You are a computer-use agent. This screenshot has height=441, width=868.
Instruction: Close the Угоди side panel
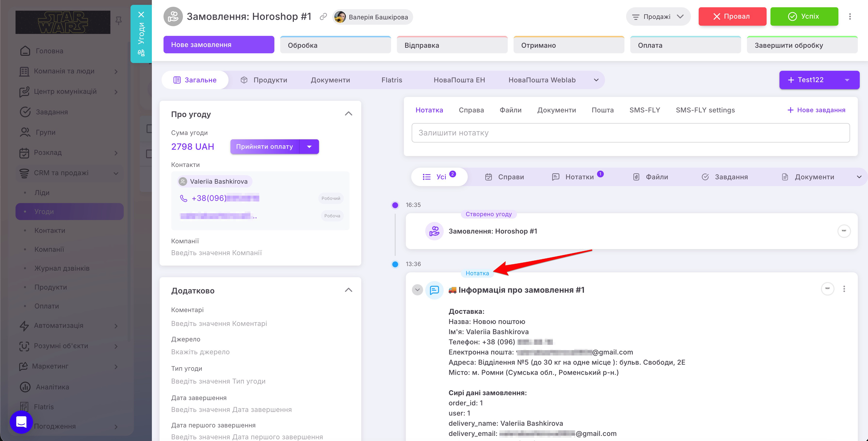pos(141,15)
